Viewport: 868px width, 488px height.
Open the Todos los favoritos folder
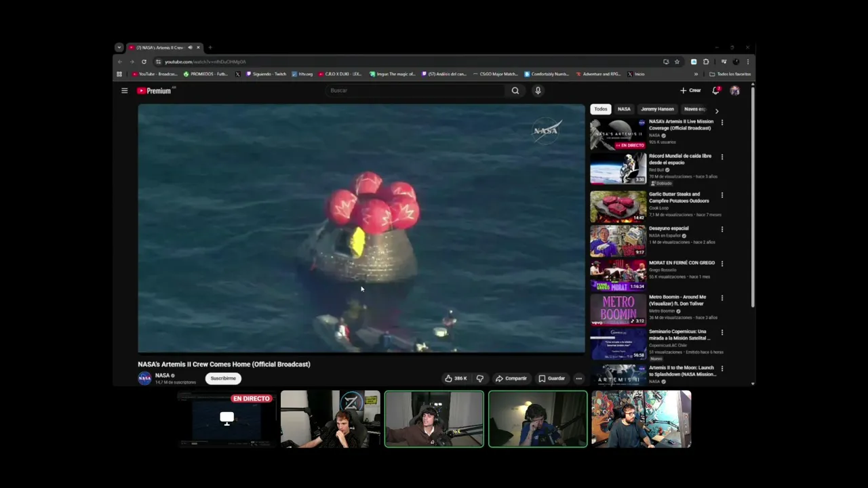point(730,74)
